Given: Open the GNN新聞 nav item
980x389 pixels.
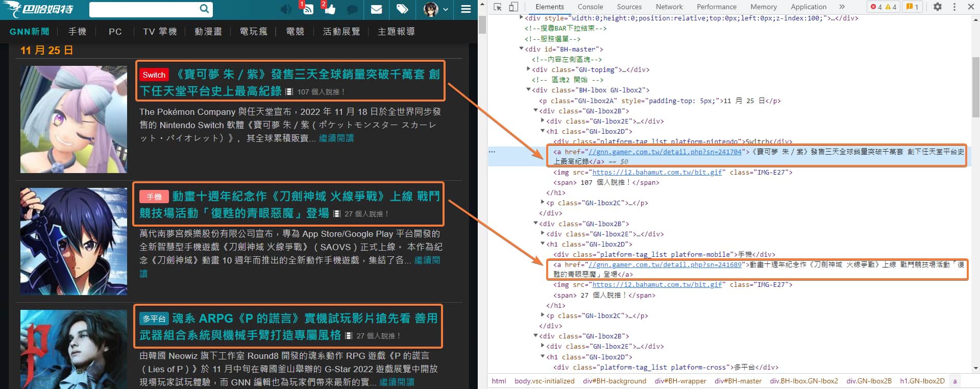Looking at the screenshot, I should pos(30,32).
